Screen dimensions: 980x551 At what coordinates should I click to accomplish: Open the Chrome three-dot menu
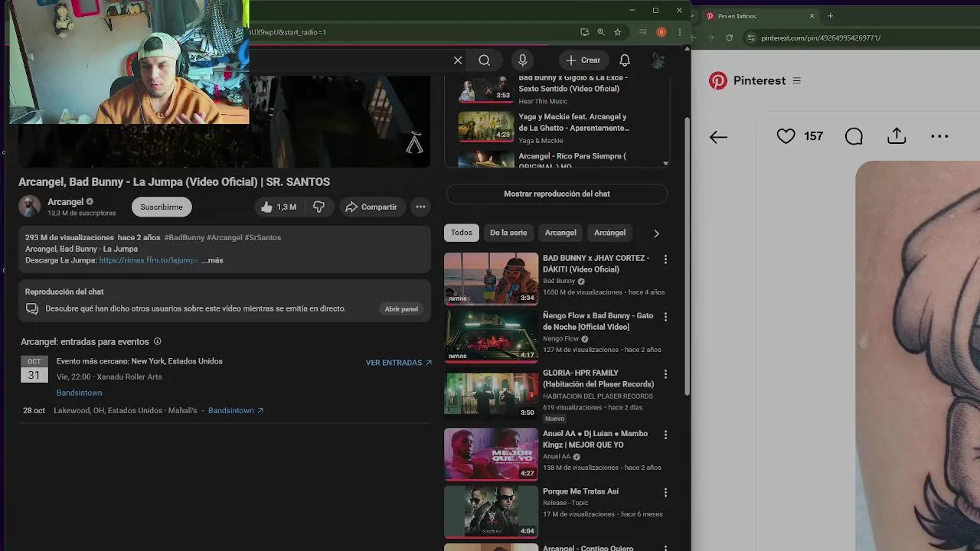pyautogui.click(x=679, y=32)
